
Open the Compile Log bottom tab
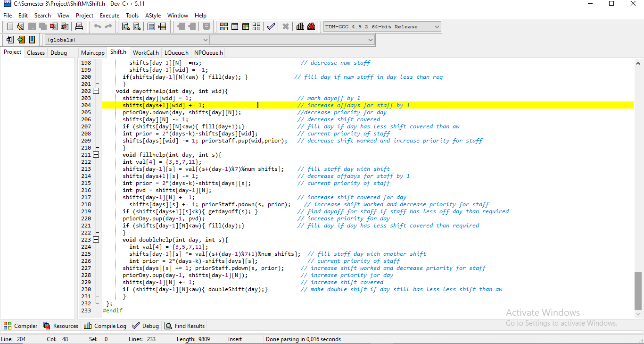[106, 326]
